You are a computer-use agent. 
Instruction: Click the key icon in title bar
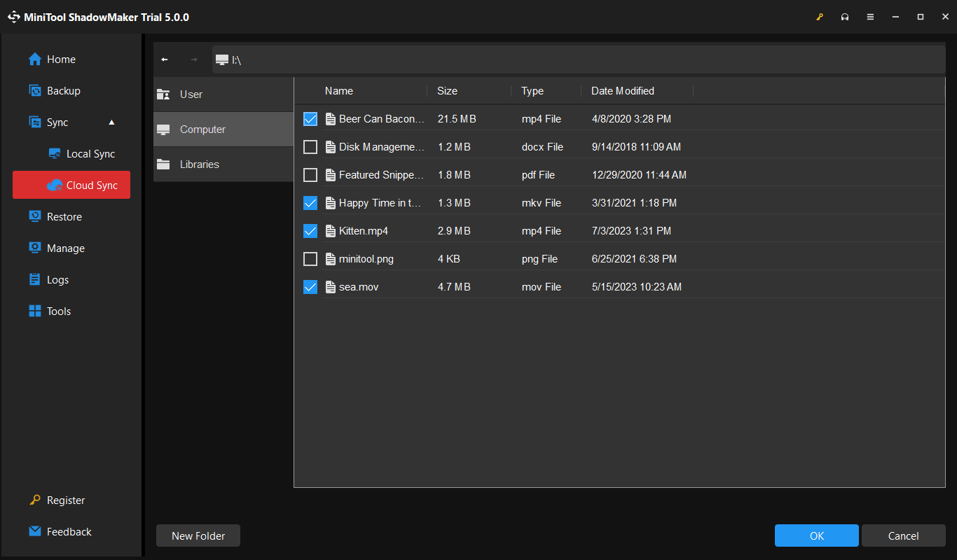[x=820, y=17]
